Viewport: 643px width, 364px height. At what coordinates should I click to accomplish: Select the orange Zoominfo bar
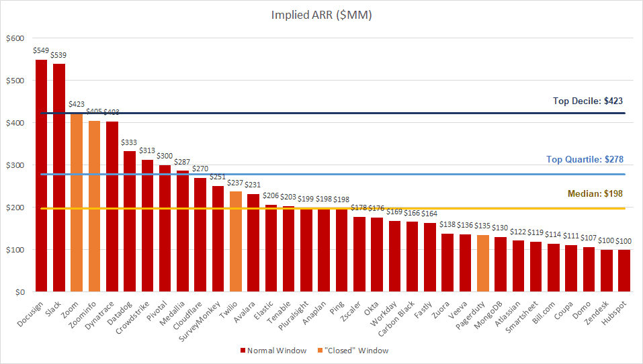(x=94, y=206)
